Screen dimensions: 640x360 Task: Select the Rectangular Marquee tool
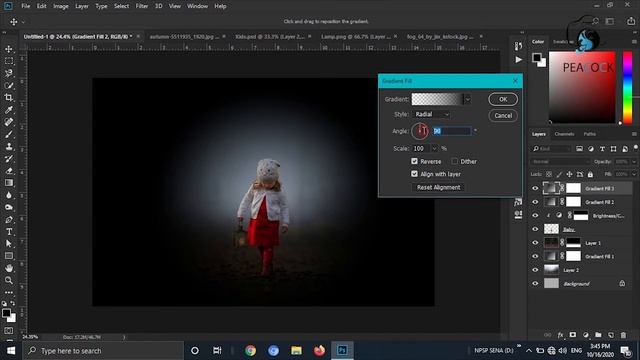coord(9,61)
